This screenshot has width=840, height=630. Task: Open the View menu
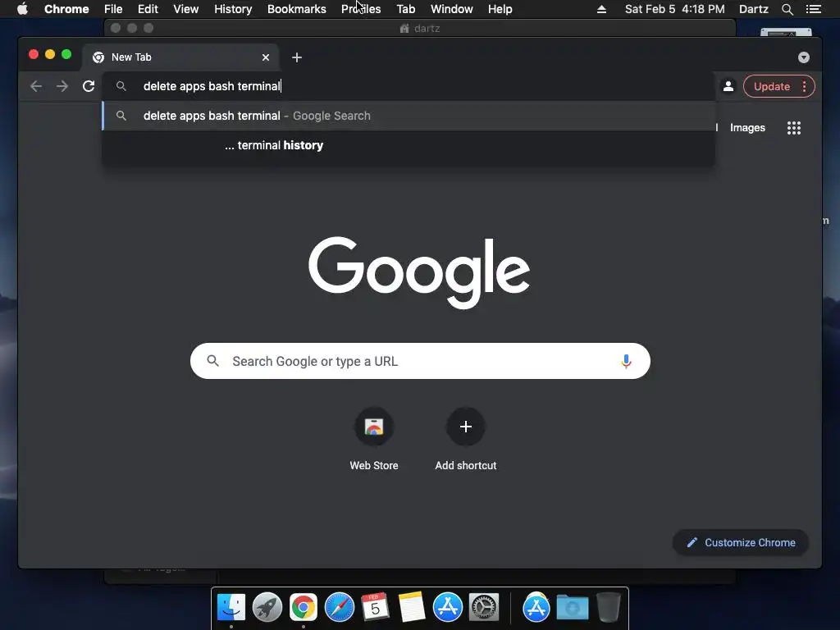point(186,9)
